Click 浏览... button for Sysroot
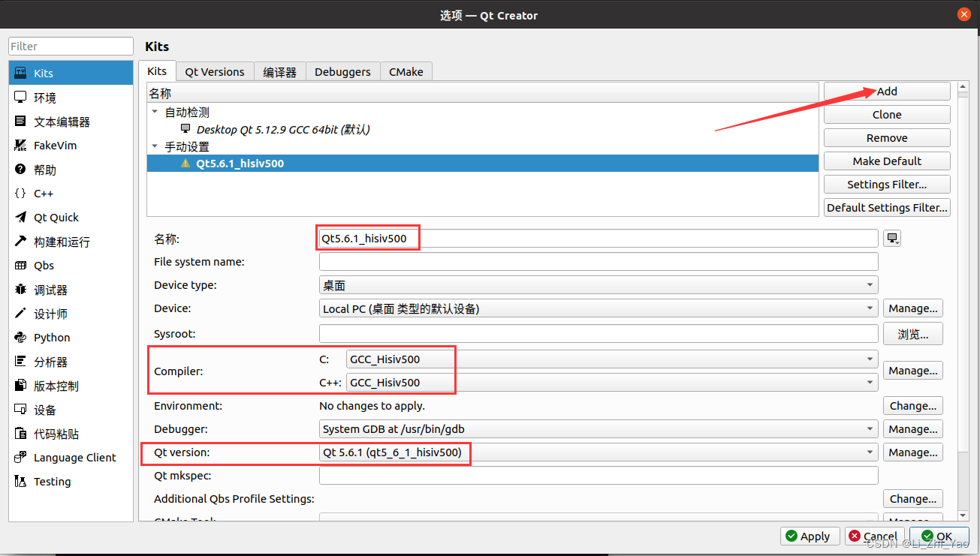The width and height of the screenshot is (980, 556). click(x=913, y=334)
